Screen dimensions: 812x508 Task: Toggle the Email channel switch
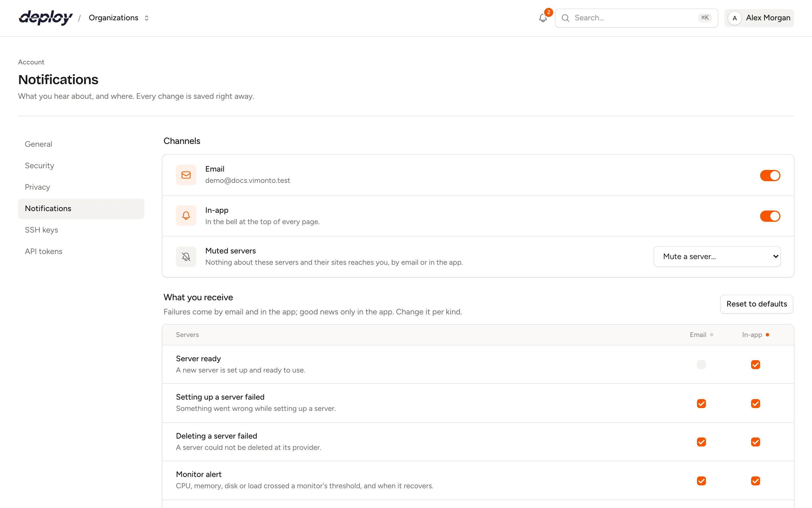770,175
